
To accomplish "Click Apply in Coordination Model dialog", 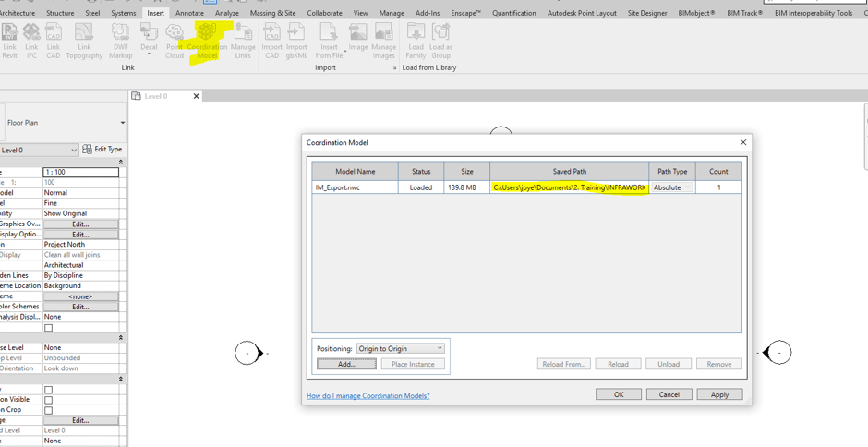I will pos(719,394).
